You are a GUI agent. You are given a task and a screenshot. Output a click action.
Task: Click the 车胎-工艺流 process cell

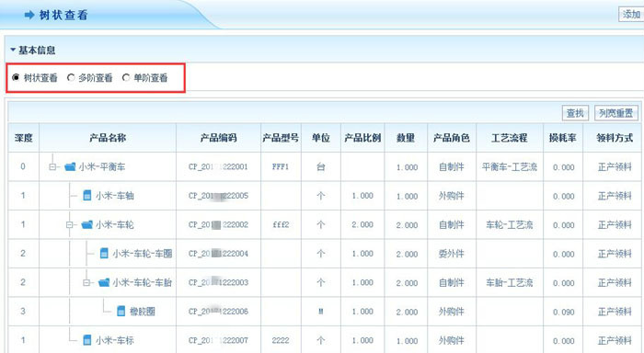click(x=510, y=282)
